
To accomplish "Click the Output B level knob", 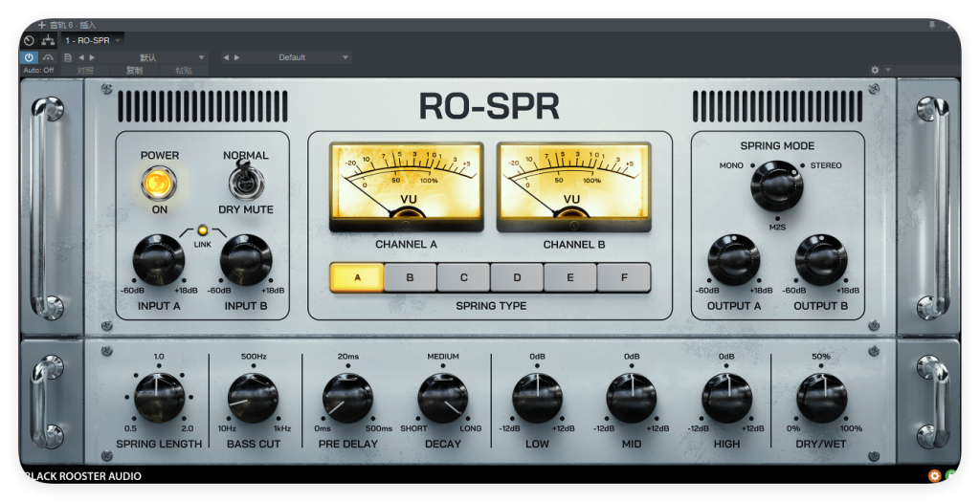I will click(x=821, y=260).
